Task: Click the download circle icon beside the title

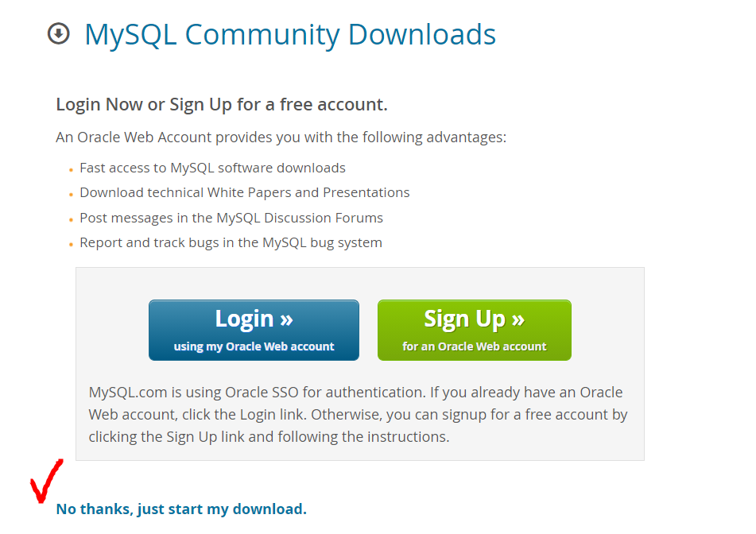Action: click(59, 33)
